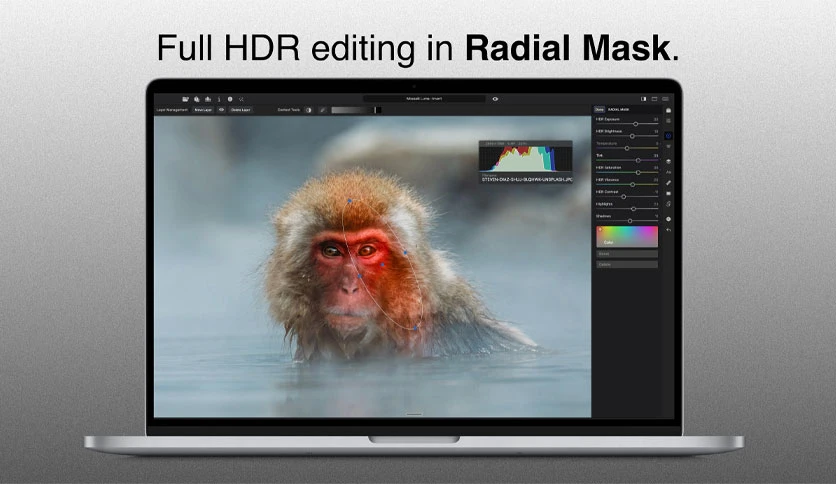
Task: Toggle layer visibility eye beside New Layer
Action: (x=222, y=110)
